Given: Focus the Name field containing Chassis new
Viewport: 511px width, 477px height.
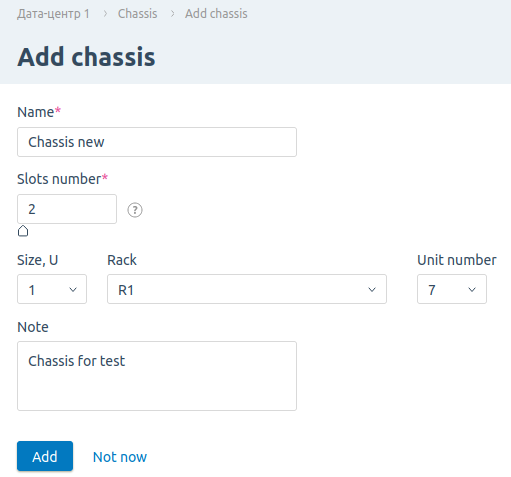Looking at the screenshot, I should [x=157, y=142].
